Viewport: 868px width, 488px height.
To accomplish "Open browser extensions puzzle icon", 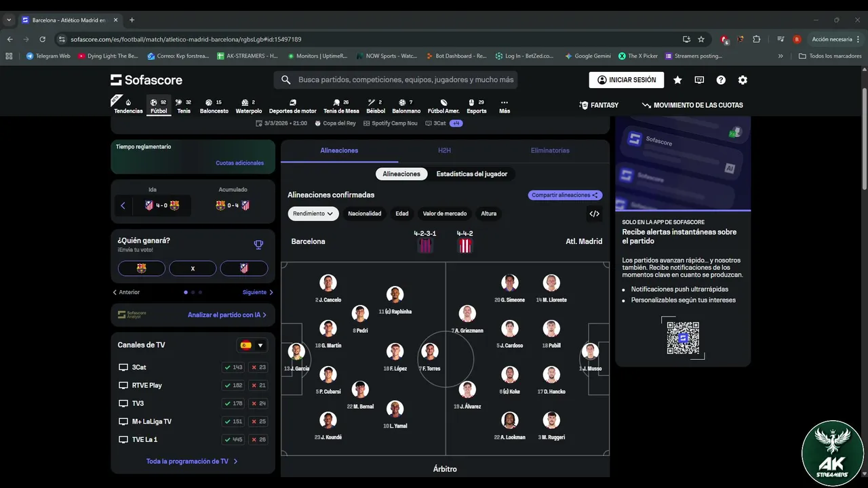I will tap(757, 39).
